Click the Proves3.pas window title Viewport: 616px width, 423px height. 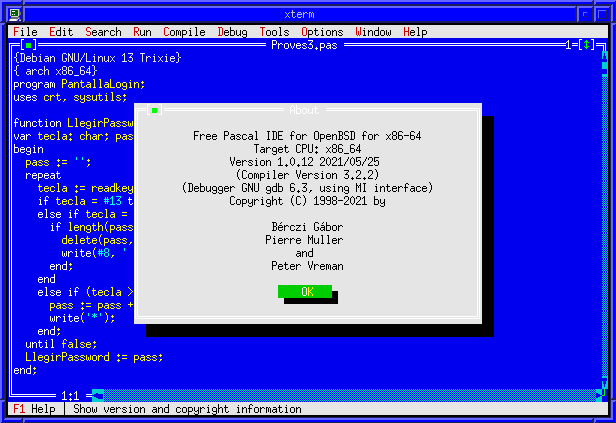(304, 45)
